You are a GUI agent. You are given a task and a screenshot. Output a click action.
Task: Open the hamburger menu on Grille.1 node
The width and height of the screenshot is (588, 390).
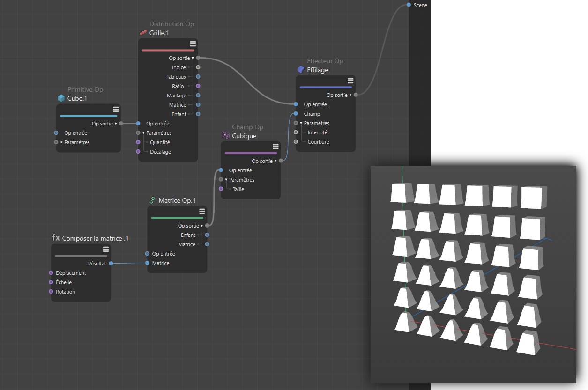click(193, 44)
